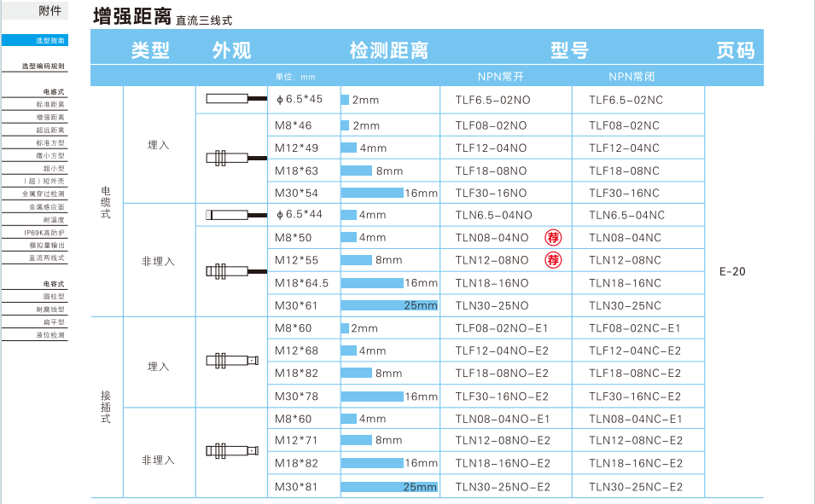Click the φ6.5*45 smooth sensor image
The image size is (815, 504).
233,100
